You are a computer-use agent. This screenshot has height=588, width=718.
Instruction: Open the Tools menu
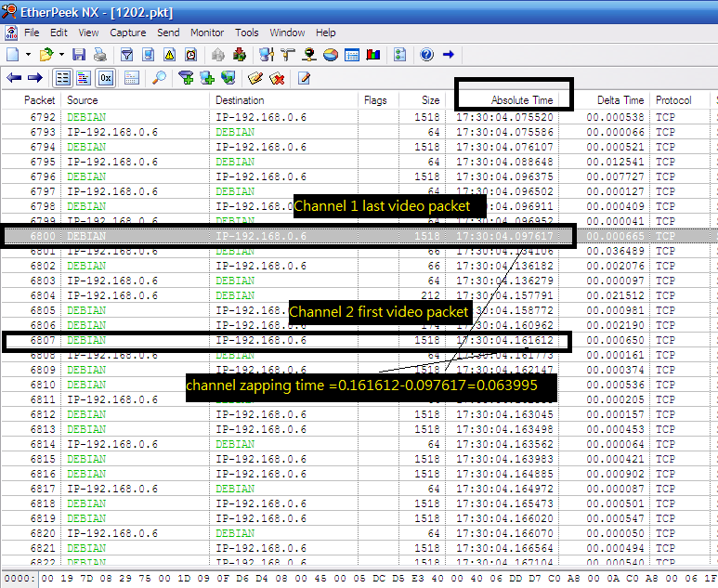pos(247,33)
